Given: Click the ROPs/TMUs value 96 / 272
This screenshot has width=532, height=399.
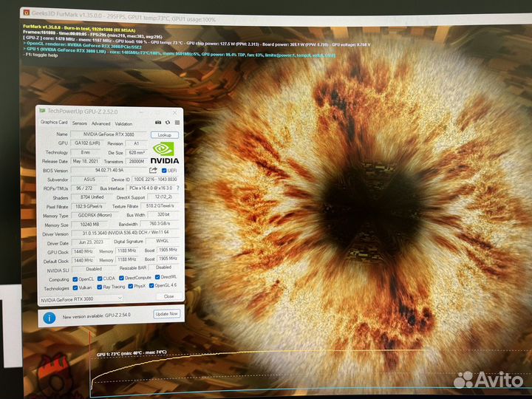Looking at the screenshot, I should [x=83, y=188].
